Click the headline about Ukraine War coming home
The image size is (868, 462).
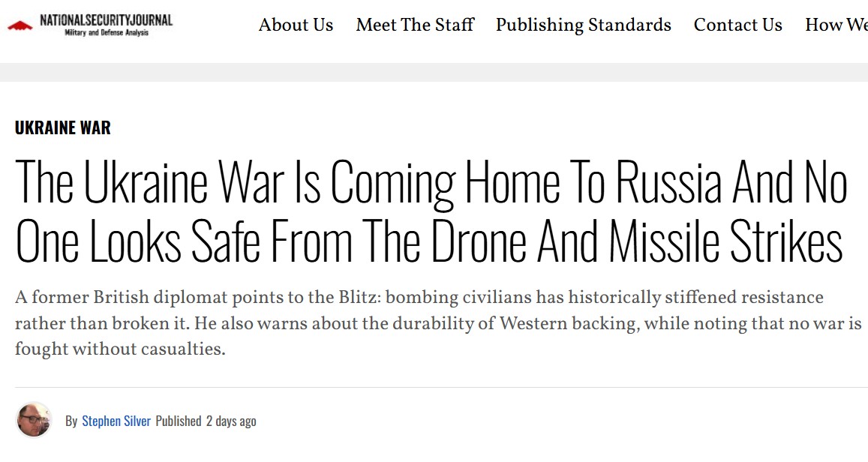click(x=431, y=211)
